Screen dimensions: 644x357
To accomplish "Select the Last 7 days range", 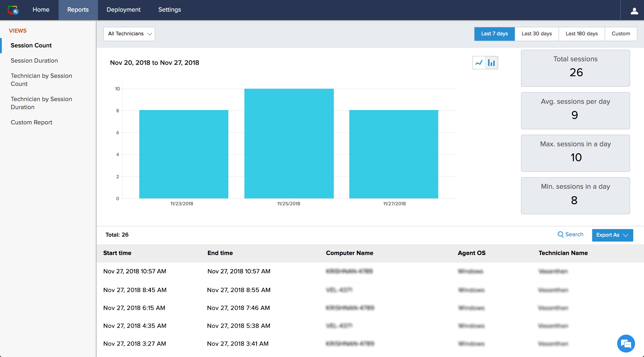I will pos(494,34).
